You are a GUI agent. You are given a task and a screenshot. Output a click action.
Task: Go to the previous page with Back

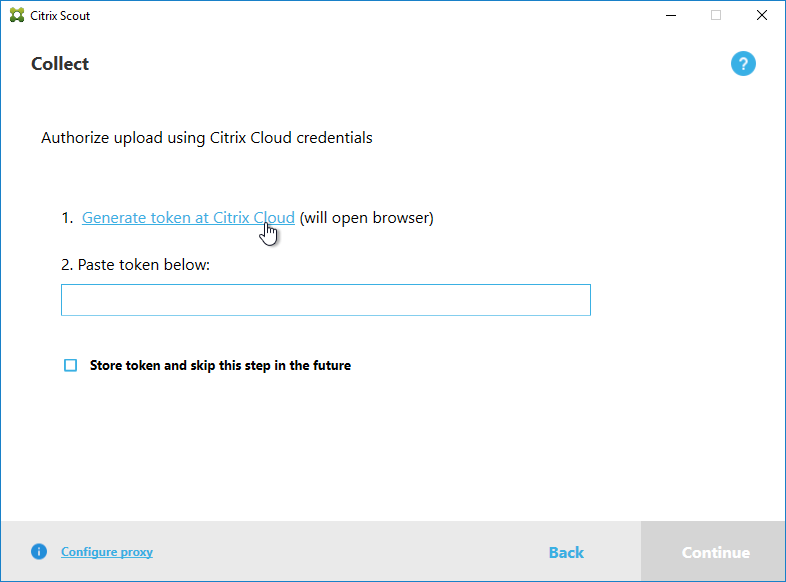566,552
